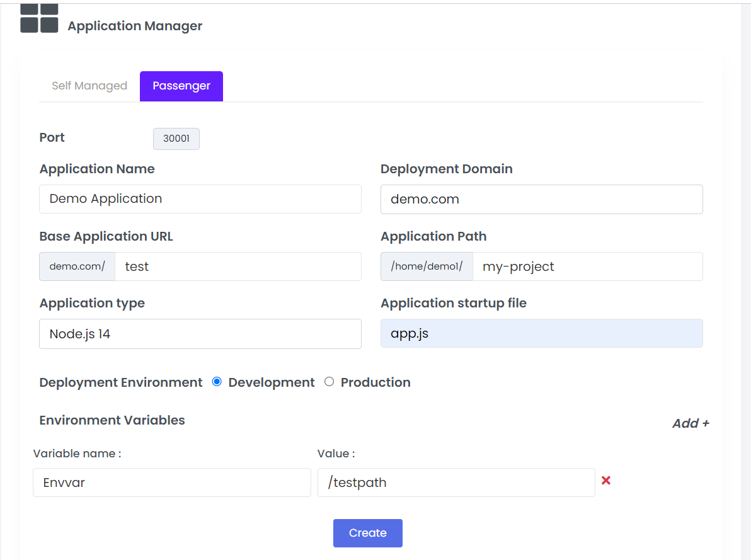Viewport: 751px width, 560px height.
Task: Focus the Application Name field
Action: click(x=200, y=199)
